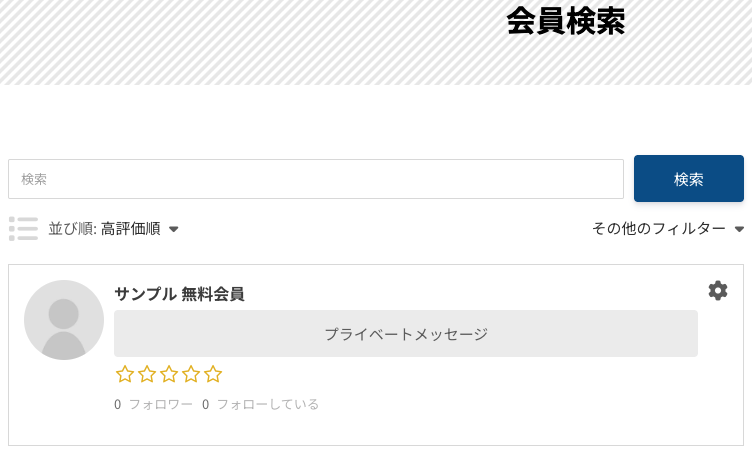The height and width of the screenshot is (455, 752).
Task: Click the list view icon
Action: tap(23, 229)
